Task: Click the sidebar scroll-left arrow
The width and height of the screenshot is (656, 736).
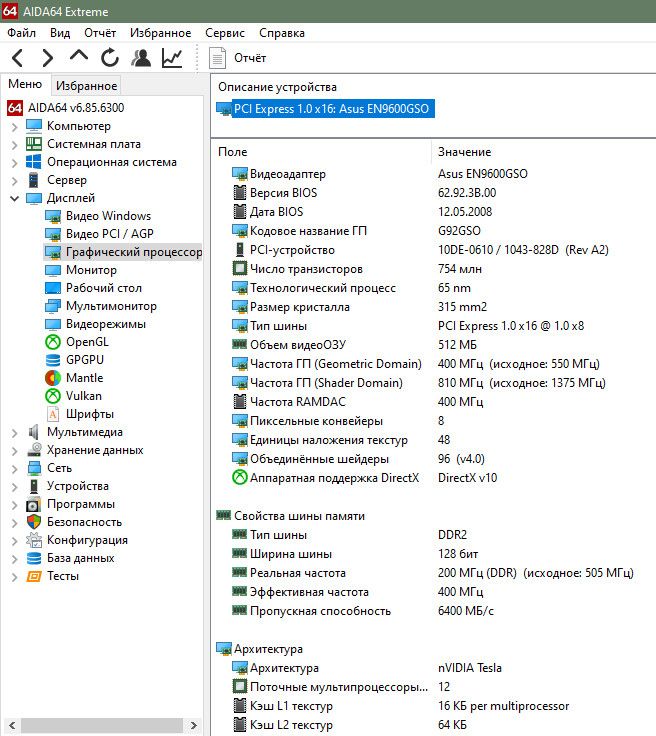Action: pyautogui.click(x=12, y=725)
